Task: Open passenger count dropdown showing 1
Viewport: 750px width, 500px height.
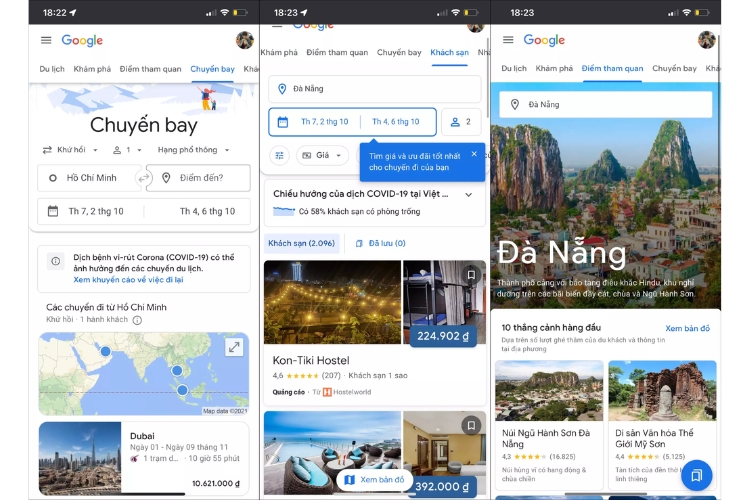Action: pyautogui.click(x=127, y=150)
